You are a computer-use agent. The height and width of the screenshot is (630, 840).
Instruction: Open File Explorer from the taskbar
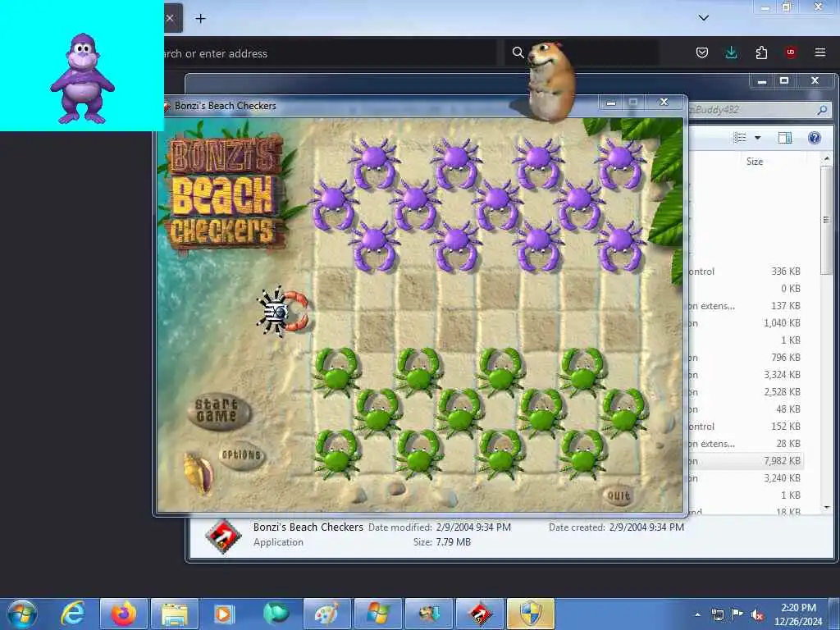coord(175,614)
